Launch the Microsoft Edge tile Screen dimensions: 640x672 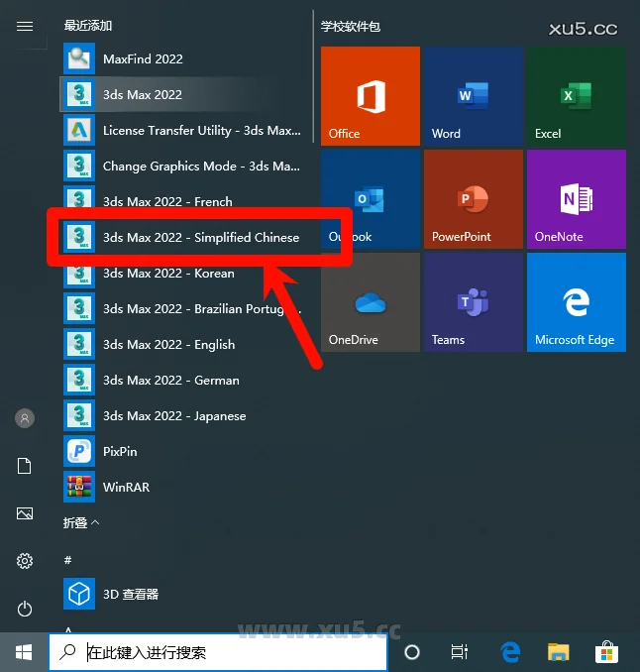coord(576,302)
